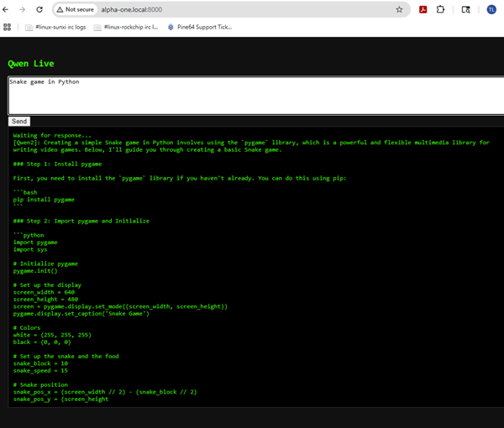
Task: Open the Not secure site info badge
Action: [x=76, y=9]
